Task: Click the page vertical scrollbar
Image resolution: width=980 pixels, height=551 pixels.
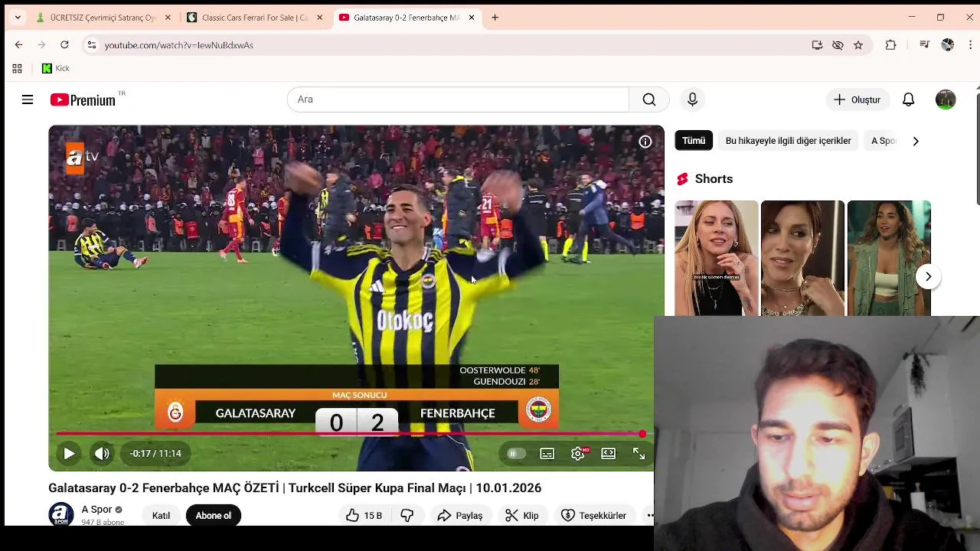Action: click(x=978, y=148)
